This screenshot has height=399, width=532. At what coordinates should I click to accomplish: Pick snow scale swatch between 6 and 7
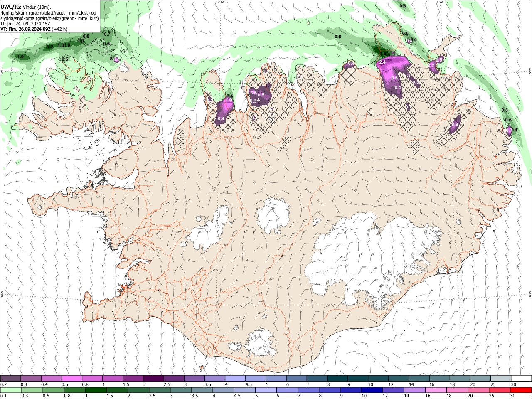point(296,378)
